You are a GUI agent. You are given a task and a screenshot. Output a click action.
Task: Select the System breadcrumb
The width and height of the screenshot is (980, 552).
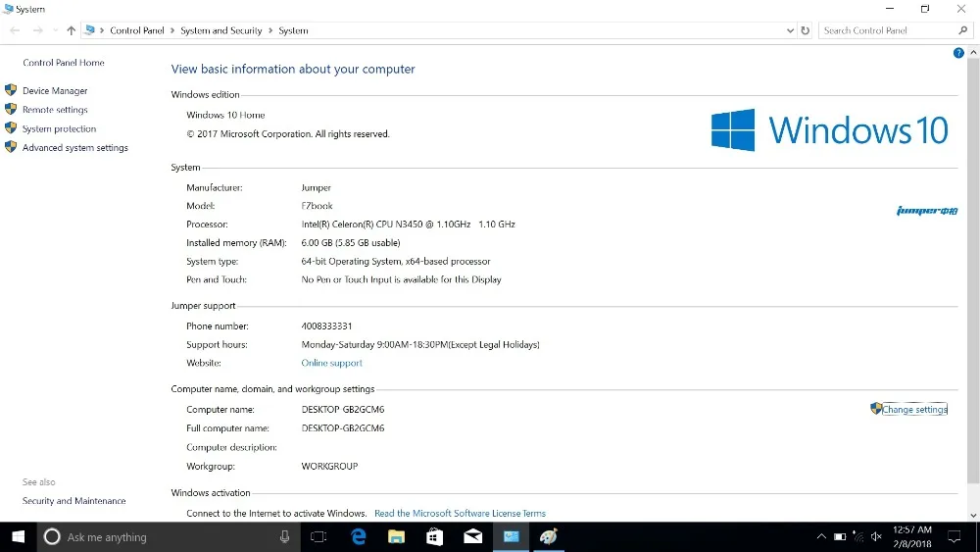293,30
